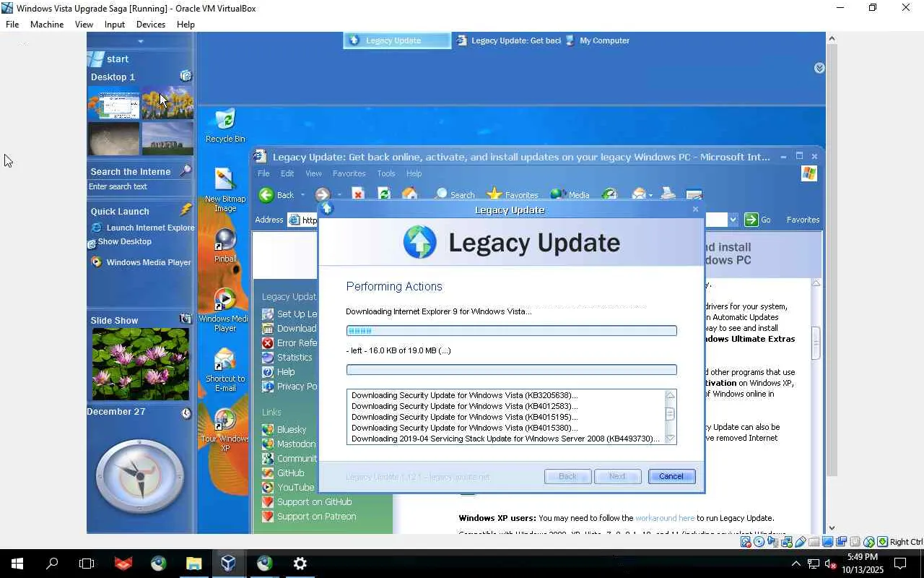Open the Recycle Bin desktop icon
Viewport: 924px width, 578px height.
tap(225, 125)
